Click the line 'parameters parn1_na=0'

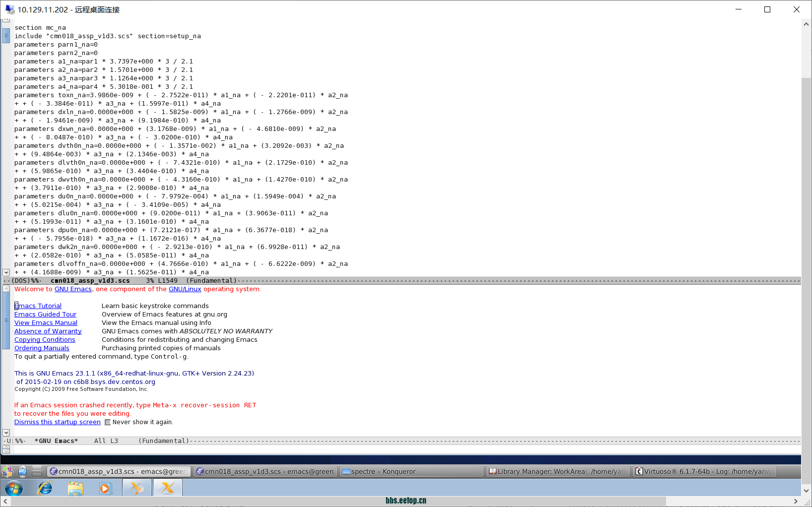56,45
